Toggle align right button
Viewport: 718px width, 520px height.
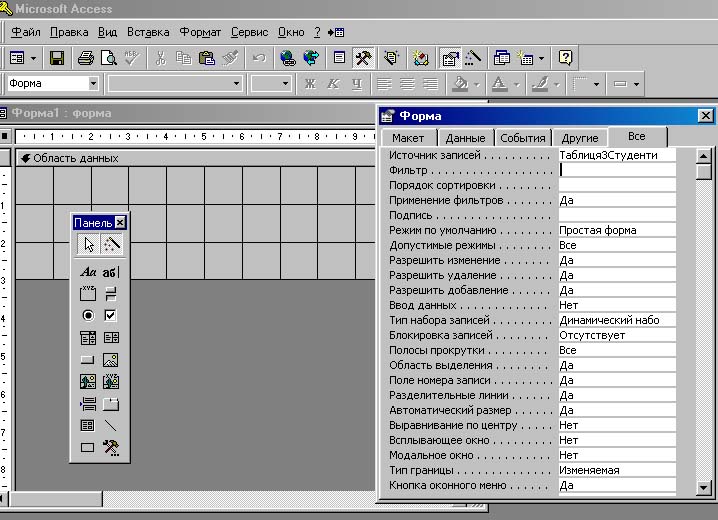tap(431, 84)
